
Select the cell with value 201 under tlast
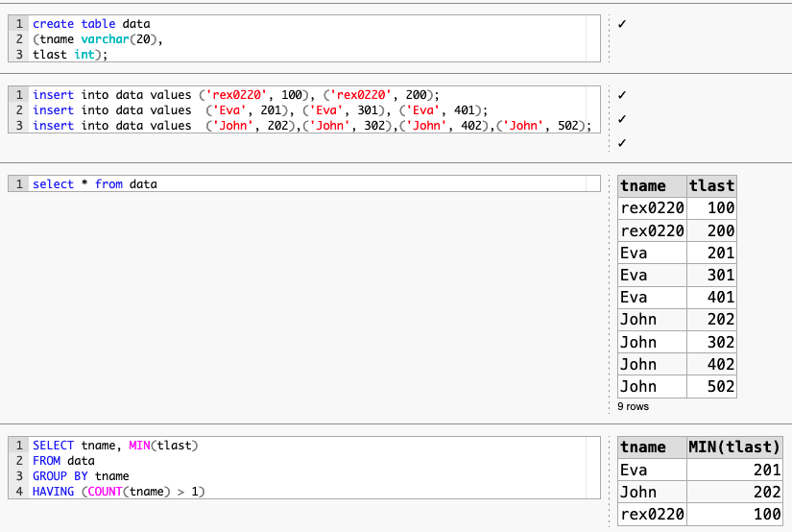711,254
